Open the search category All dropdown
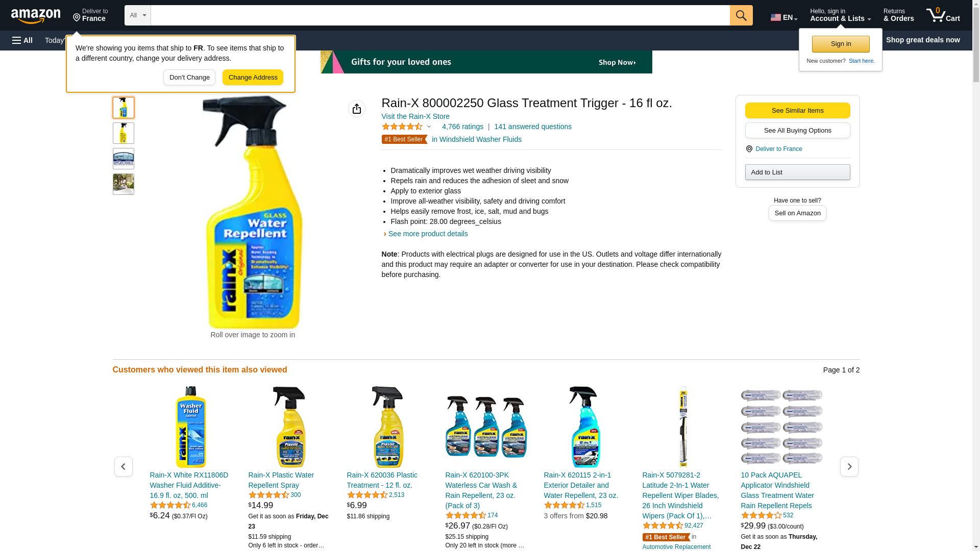 pyautogui.click(x=138, y=15)
